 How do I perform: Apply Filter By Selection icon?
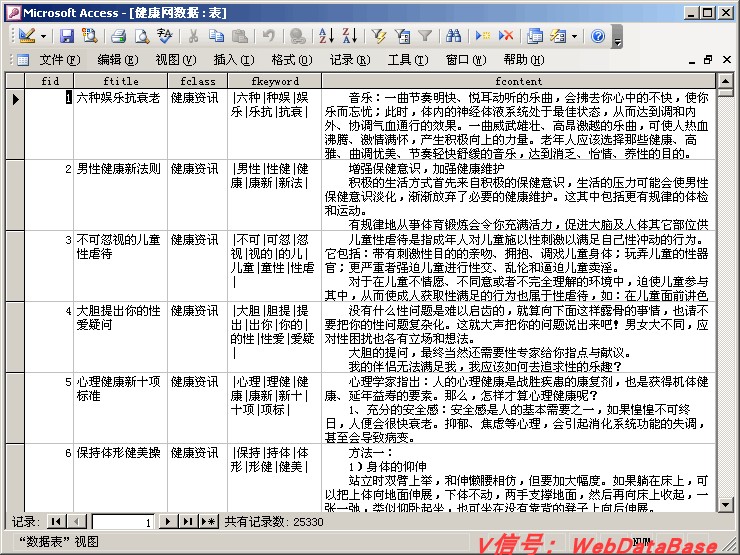click(x=378, y=36)
